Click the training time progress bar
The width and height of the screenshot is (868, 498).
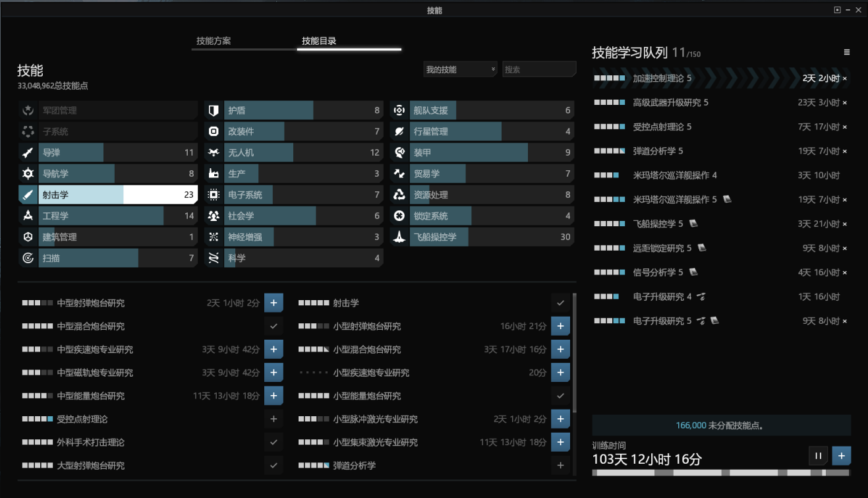click(721, 473)
